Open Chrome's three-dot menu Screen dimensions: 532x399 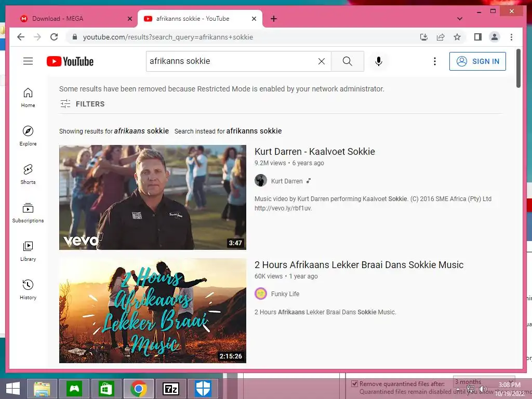tap(511, 37)
